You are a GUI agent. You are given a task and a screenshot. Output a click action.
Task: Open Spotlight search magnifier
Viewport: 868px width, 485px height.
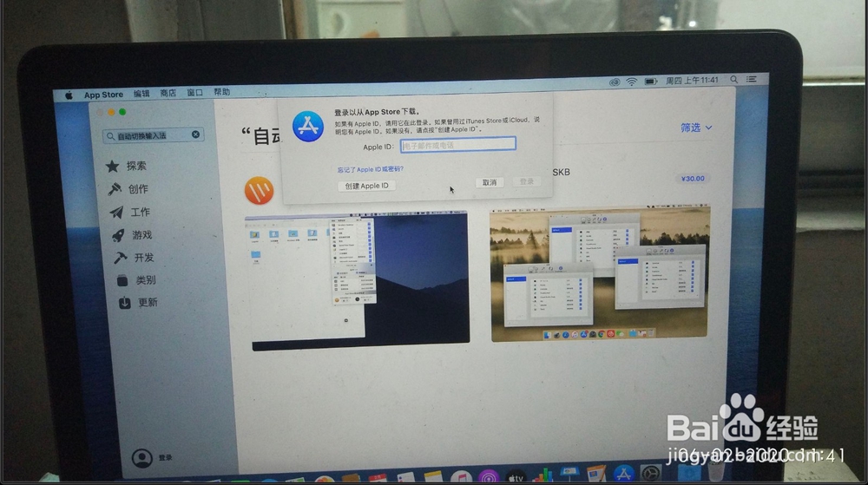pos(734,80)
